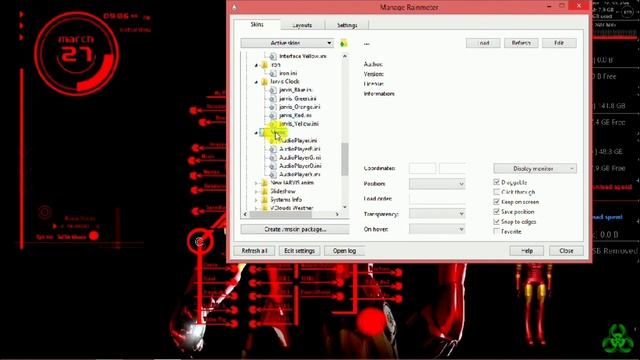Select the Slideshow folder icon
Screen dimensions: 640x360
[265, 191]
